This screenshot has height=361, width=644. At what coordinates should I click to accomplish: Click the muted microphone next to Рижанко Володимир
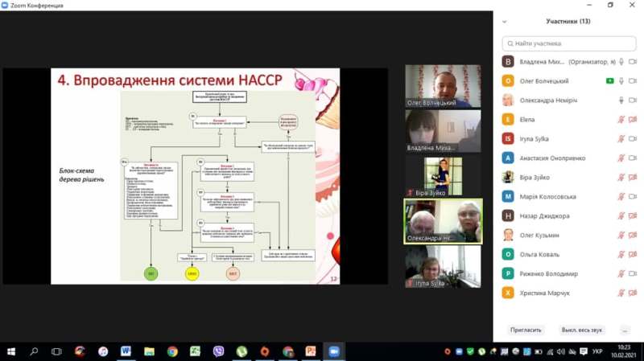click(621, 274)
